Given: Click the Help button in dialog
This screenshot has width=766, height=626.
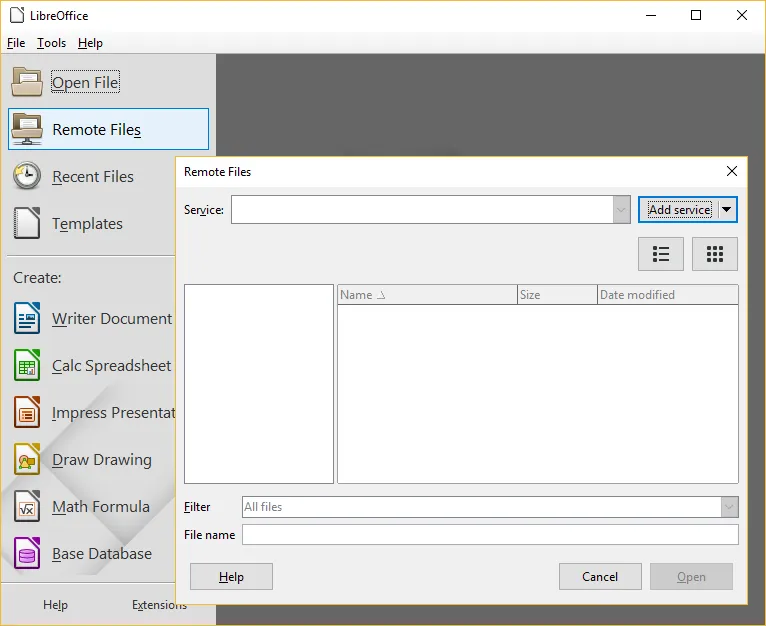Looking at the screenshot, I should [x=231, y=577].
